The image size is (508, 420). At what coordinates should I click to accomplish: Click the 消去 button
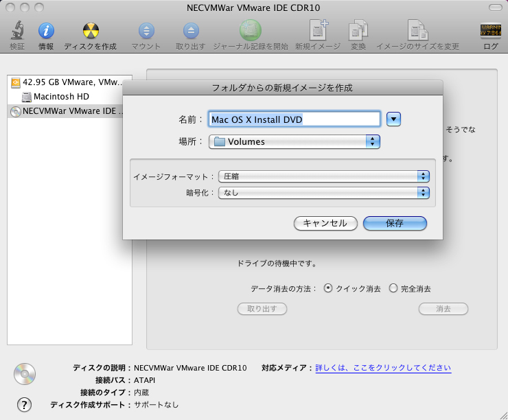click(443, 309)
